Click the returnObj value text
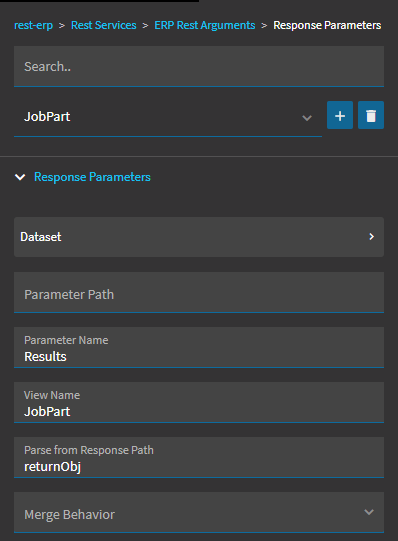 tap(52, 467)
